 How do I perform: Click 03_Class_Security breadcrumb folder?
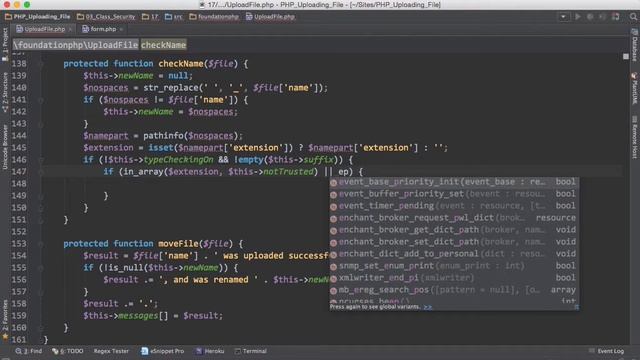[106, 17]
